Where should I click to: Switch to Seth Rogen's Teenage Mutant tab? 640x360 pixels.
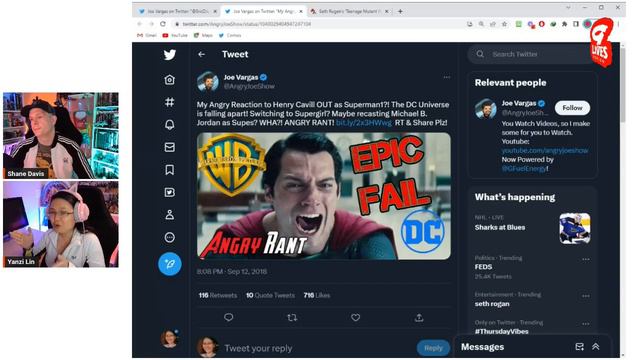pyautogui.click(x=349, y=11)
